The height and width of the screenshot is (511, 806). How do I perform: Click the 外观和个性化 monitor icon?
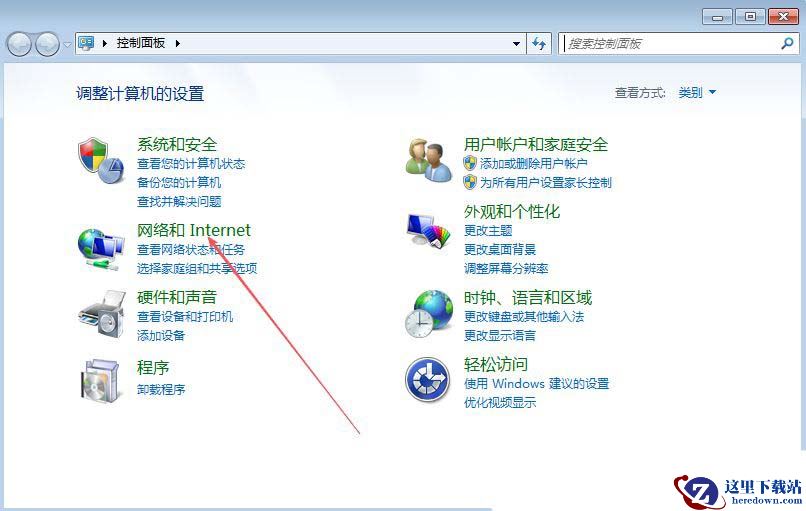pyautogui.click(x=428, y=231)
